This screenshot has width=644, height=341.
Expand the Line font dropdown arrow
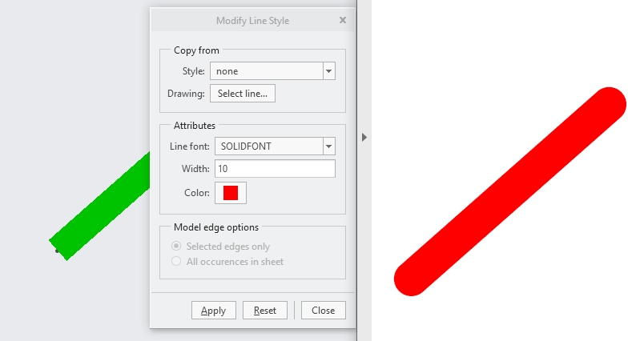(328, 146)
